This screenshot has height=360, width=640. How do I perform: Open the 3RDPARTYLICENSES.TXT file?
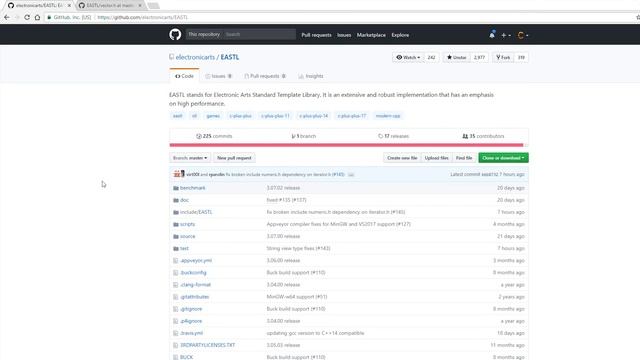click(x=208, y=345)
